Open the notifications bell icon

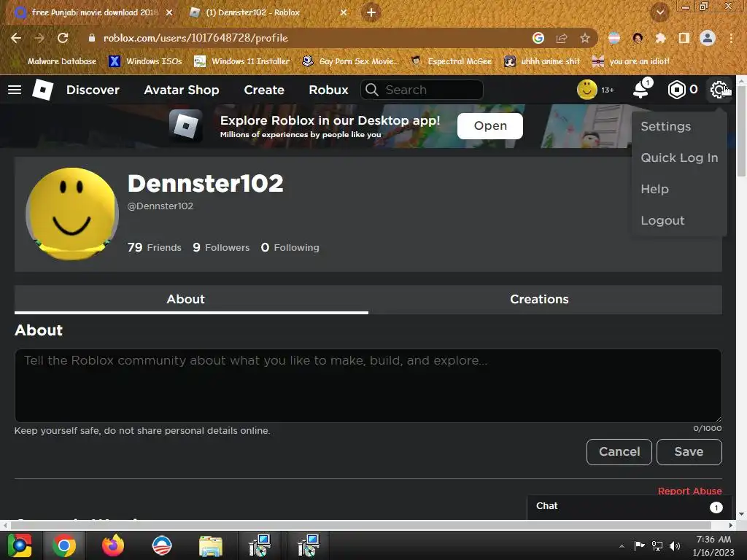(x=641, y=90)
